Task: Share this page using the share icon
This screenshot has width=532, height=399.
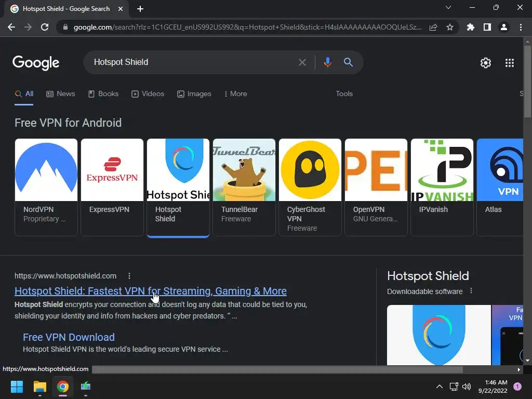Action: click(433, 27)
